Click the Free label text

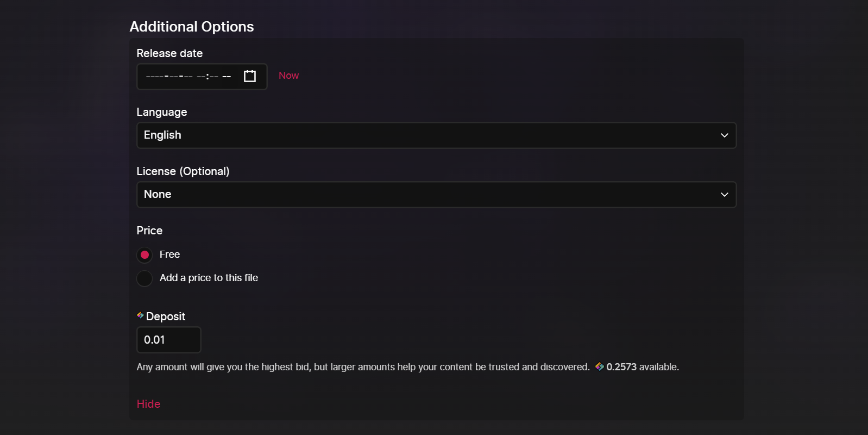coord(169,254)
